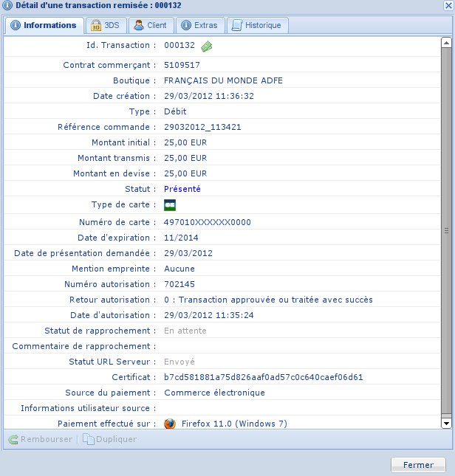Open the 3DS tab

105,25
